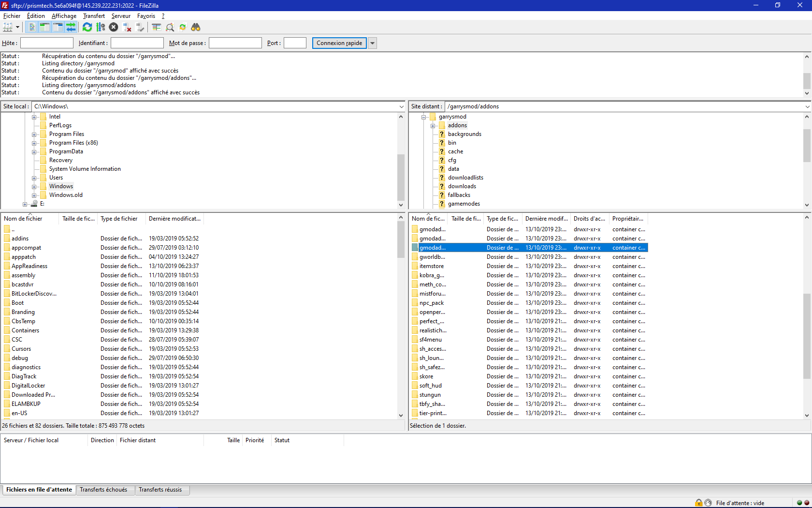Image resolution: width=812 pixels, height=508 pixels.
Task: Click the green activity indicator light
Action: click(799, 503)
